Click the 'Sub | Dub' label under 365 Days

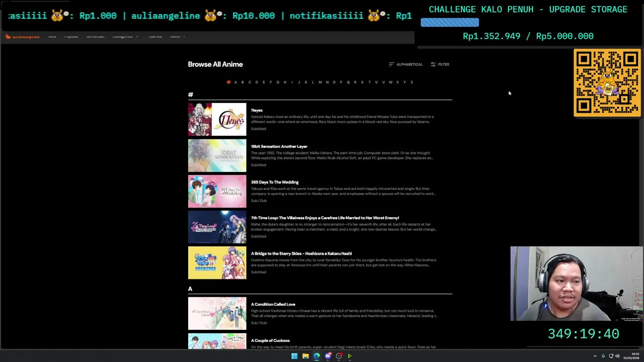pyautogui.click(x=259, y=201)
